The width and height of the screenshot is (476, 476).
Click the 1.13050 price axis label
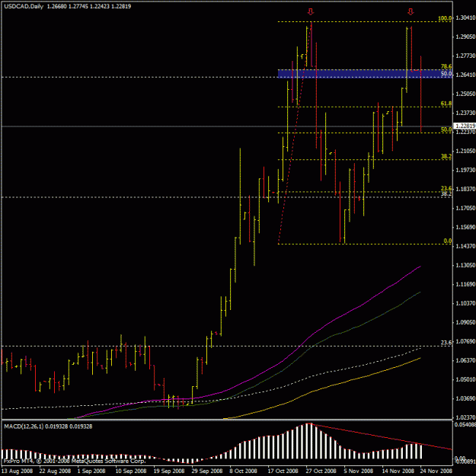click(465, 265)
